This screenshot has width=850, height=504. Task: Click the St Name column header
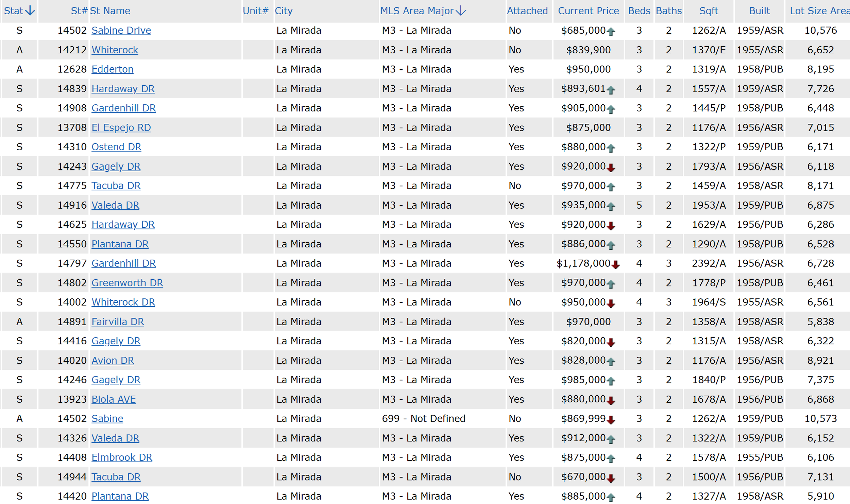tap(110, 11)
